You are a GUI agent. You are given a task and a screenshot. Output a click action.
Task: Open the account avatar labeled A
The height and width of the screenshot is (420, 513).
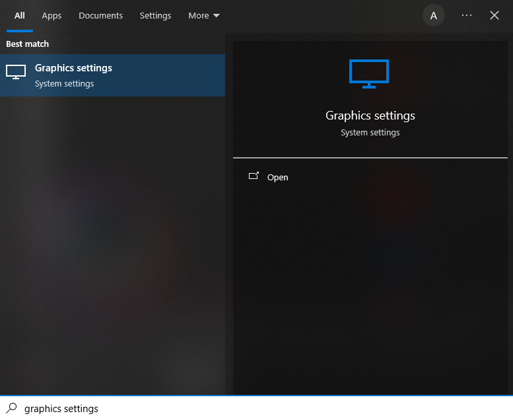434,15
